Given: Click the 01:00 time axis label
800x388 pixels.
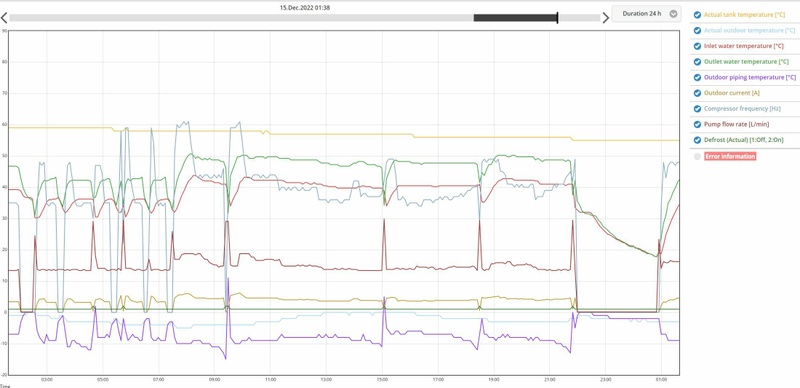Looking at the screenshot, I should point(661,380).
